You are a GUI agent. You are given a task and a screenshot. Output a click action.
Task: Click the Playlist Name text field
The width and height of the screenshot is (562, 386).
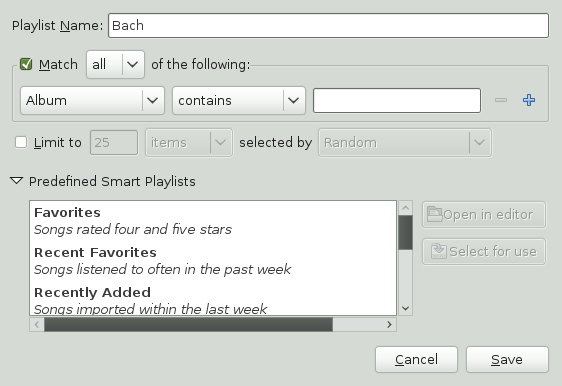click(328, 25)
